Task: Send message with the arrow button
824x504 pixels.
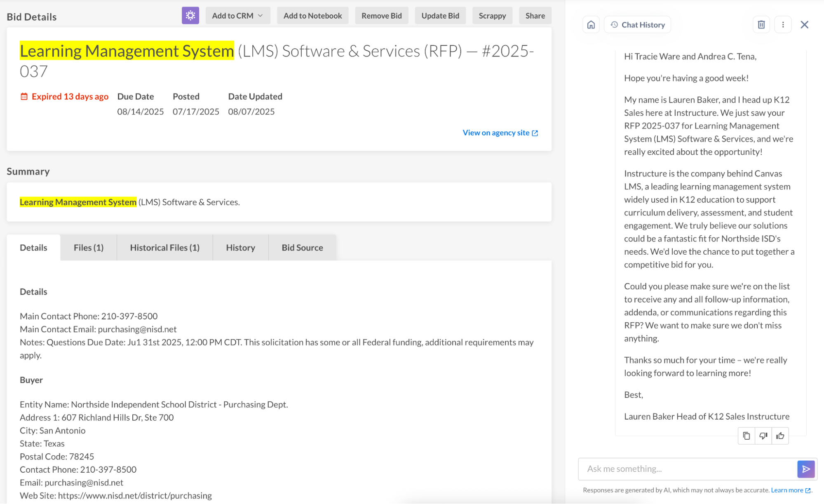Action: click(x=806, y=469)
